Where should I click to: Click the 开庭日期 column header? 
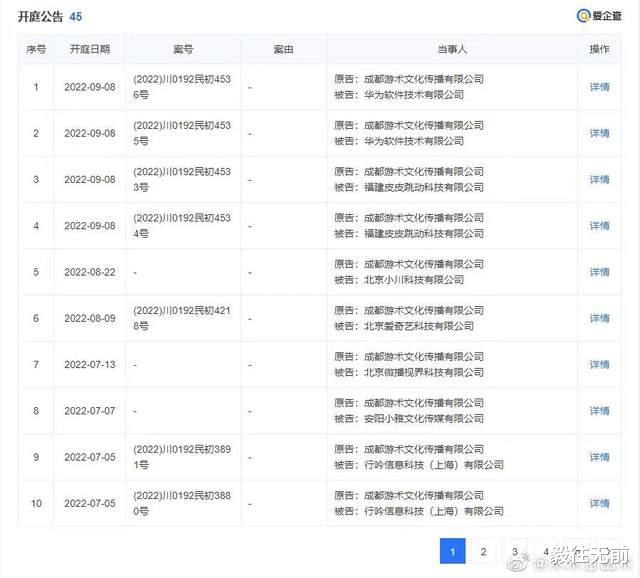90,49
